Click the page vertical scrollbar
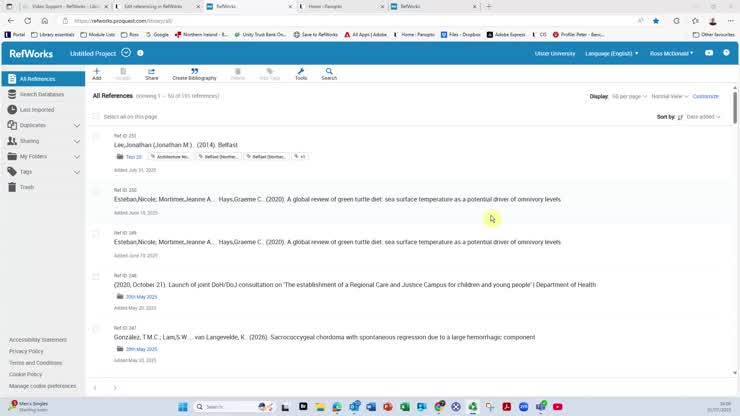The image size is (740, 416). click(734, 109)
